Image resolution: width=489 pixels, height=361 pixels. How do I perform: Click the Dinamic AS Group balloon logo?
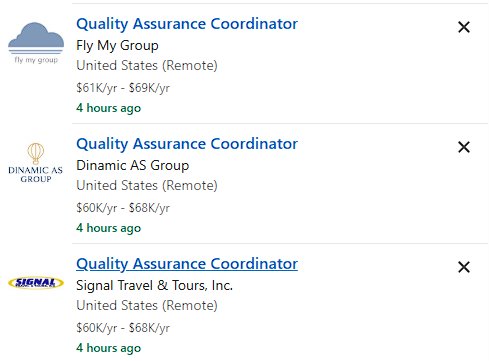coord(36,163)
